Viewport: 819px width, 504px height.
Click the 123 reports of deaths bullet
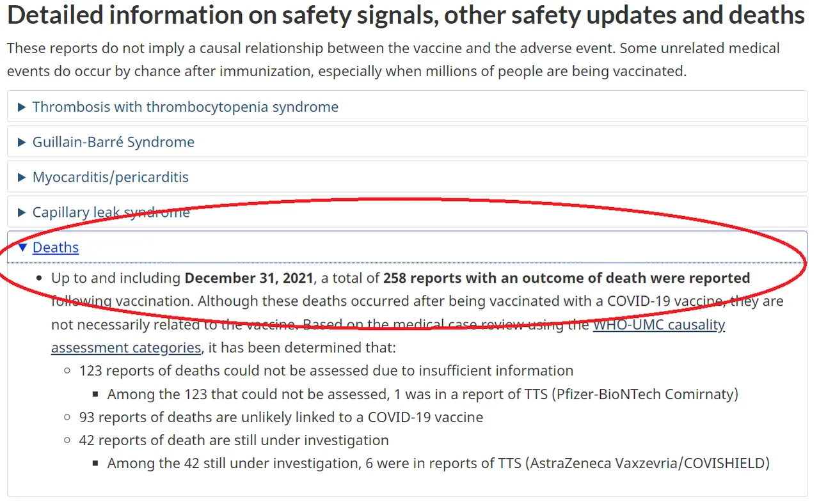pos(326,371)
